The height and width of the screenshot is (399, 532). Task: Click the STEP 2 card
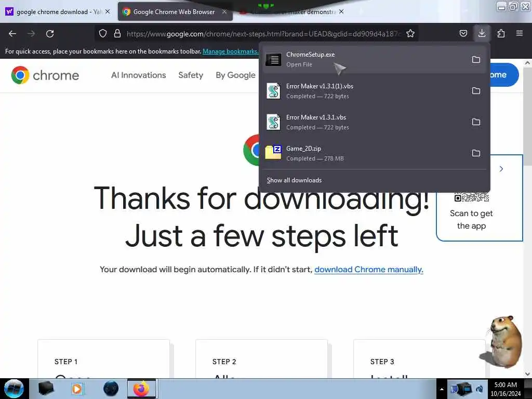[x=262, y=359]
